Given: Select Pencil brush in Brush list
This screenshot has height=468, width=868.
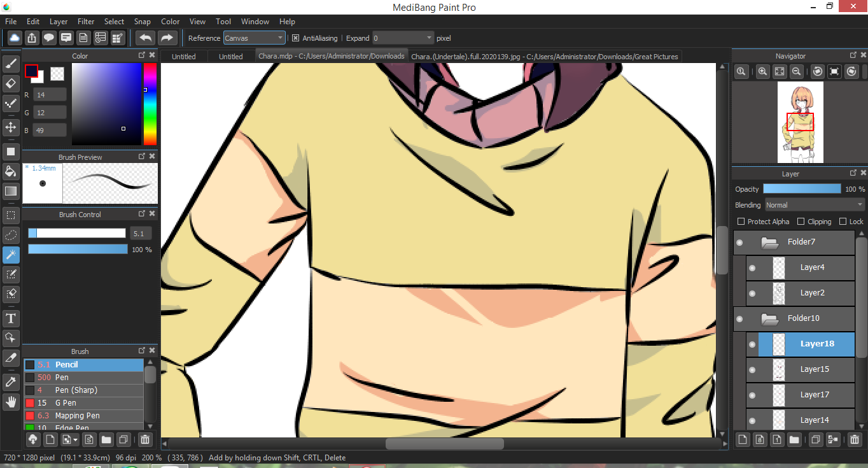Looking at the screenshot, I should [x=83, y=365].
